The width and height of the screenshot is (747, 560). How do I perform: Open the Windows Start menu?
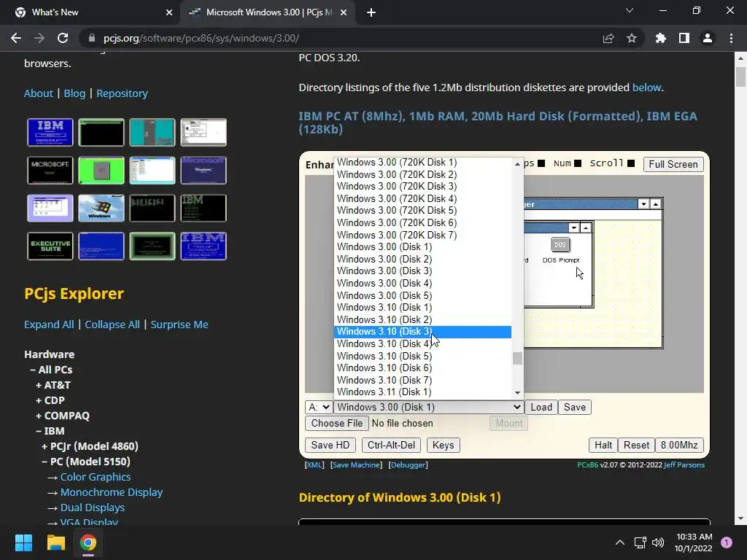click(x=23, y=542)
